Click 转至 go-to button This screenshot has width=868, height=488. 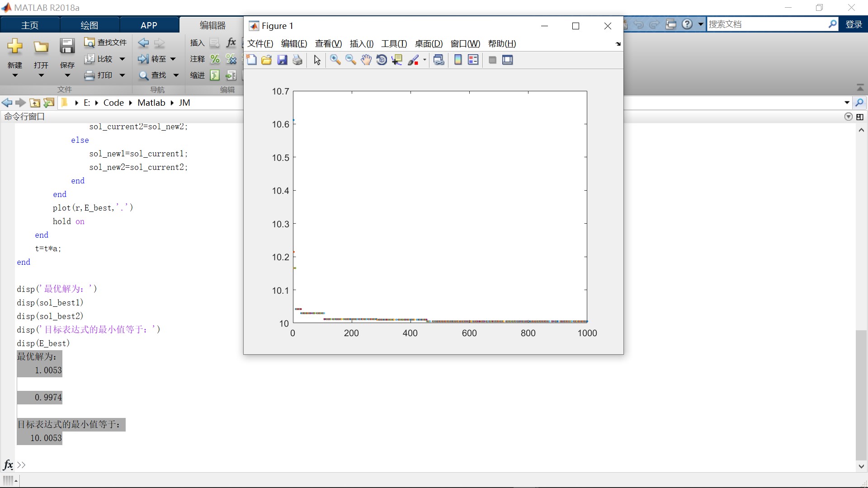(152, 59)
